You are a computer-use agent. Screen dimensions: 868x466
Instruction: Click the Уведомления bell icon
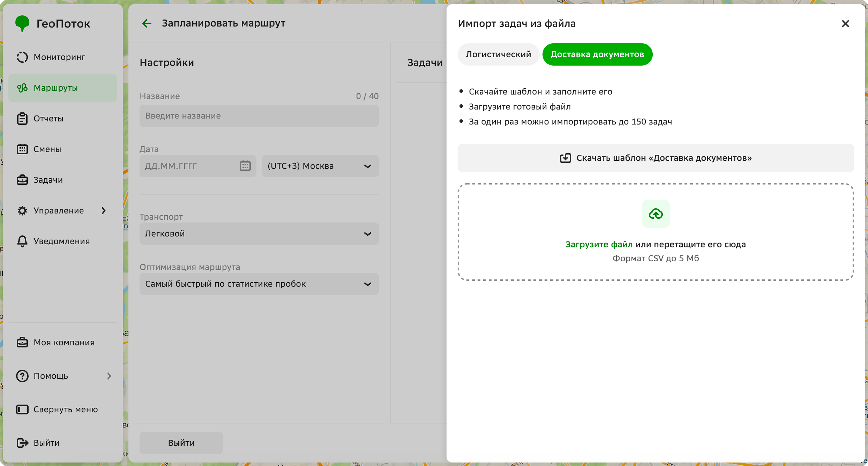pos(22,241)
